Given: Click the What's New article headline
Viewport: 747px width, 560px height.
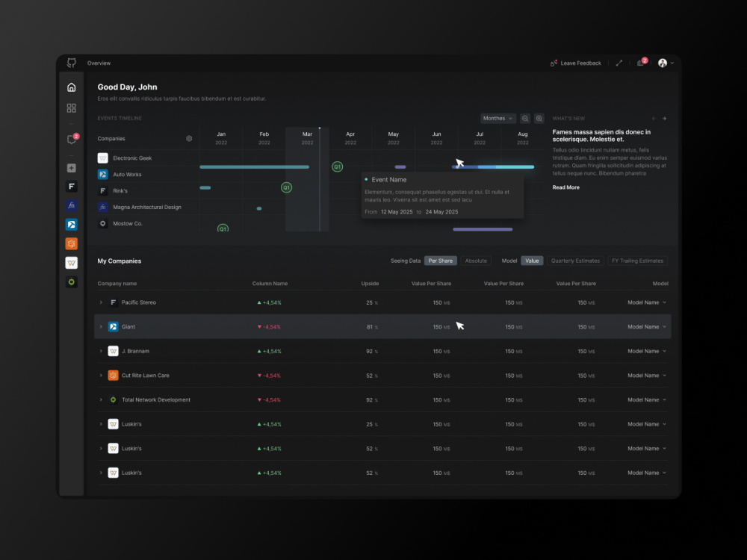Looking at the screenshot, I should [601, 136].
